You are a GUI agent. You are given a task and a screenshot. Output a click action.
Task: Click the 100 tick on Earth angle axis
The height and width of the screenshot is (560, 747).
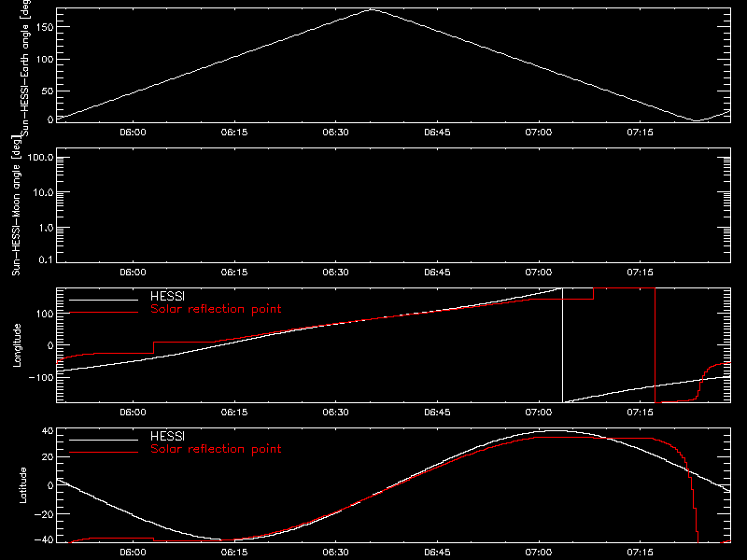click(x=45, y=60)
